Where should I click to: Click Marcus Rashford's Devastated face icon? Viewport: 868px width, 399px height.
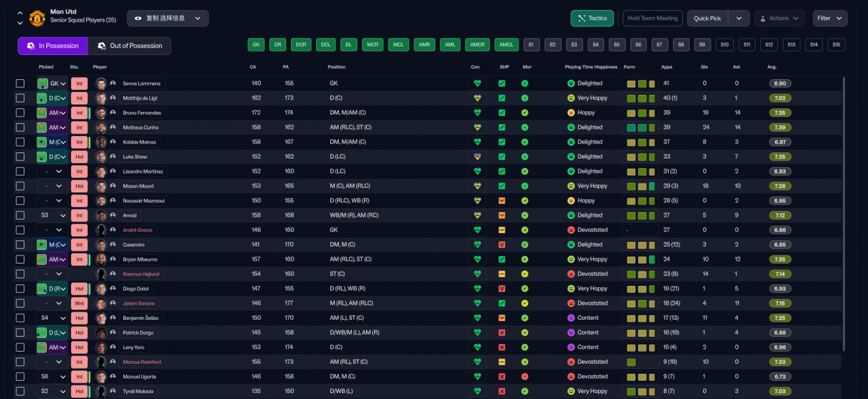[571, 362]
